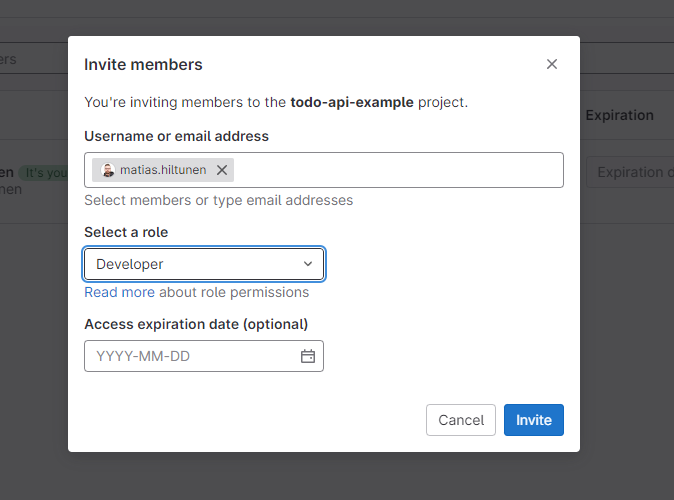This screenshot has height=500, width=674.
Task: Open the calendar date picker icon
Action: (x=308, y=356)
